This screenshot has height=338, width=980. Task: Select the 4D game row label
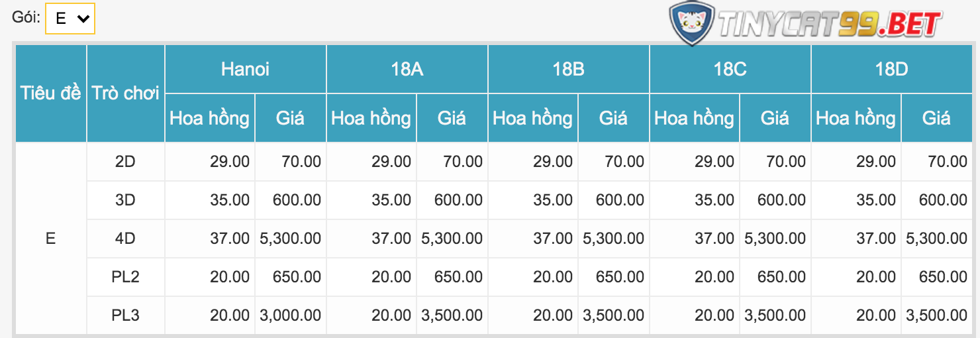(x=125, y=238)
